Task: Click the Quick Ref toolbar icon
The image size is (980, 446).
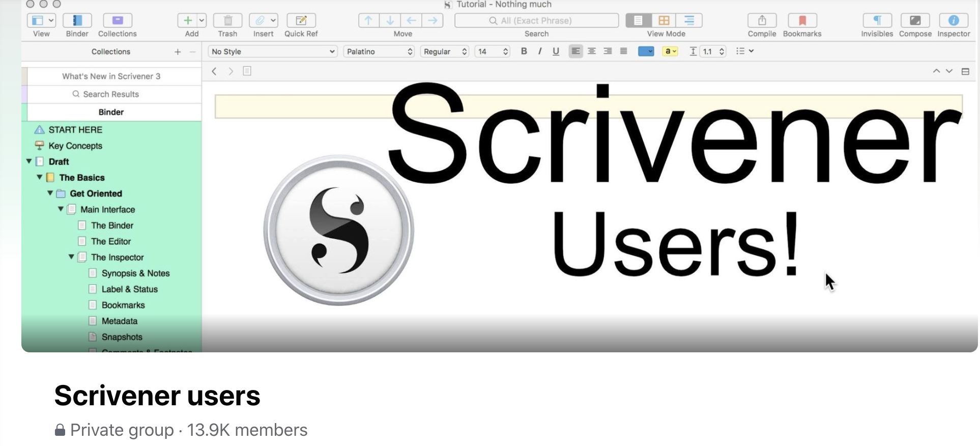Action: 301,20
